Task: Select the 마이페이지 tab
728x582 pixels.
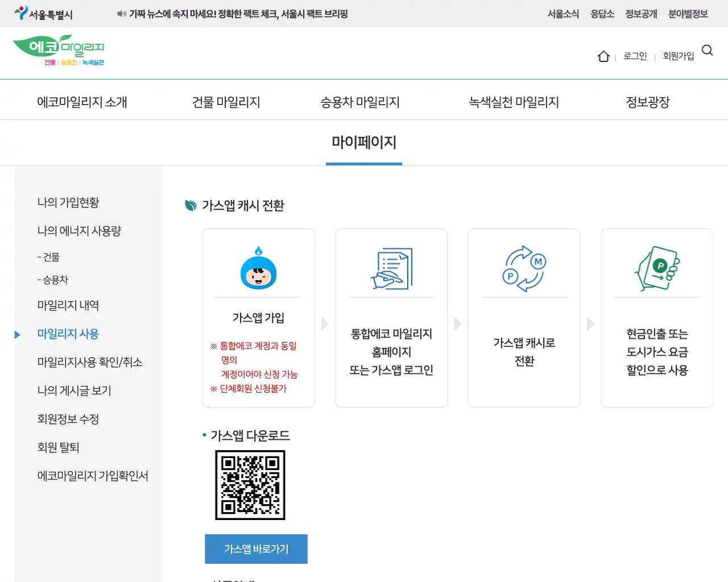Action: (364, 142)
